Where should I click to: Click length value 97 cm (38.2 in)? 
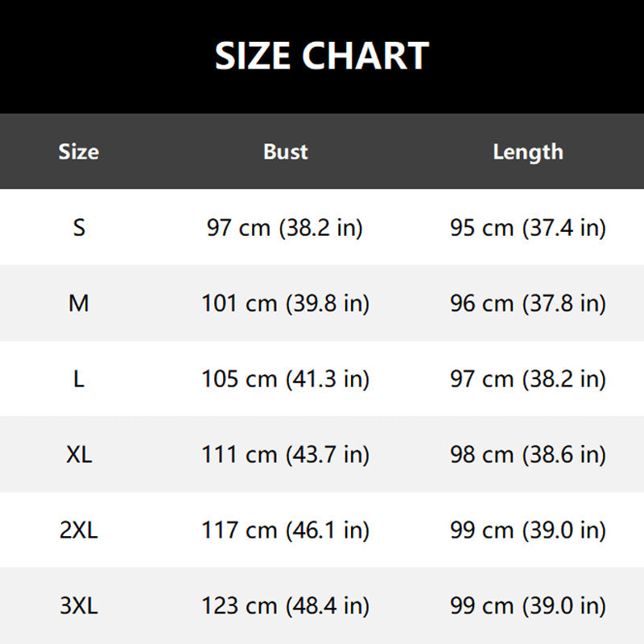[528, 379]
